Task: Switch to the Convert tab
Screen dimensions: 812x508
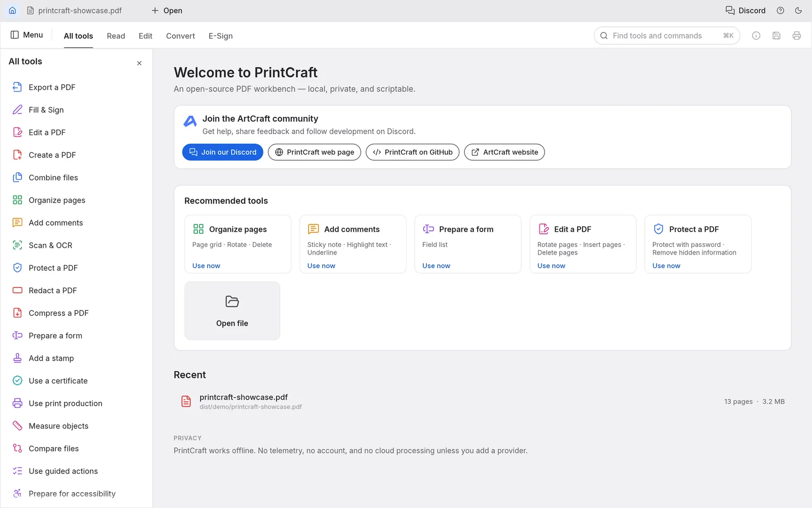Action: tap(180, 36)
